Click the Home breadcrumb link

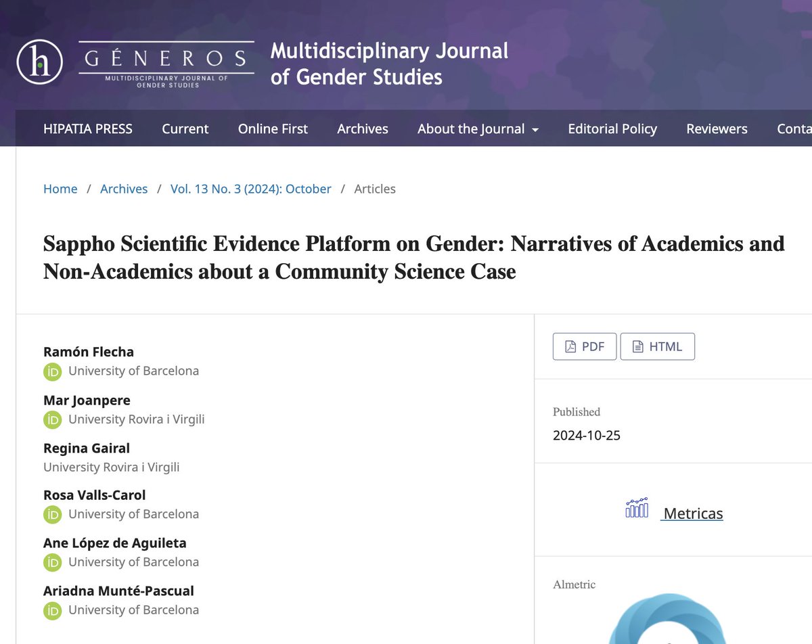60,189
